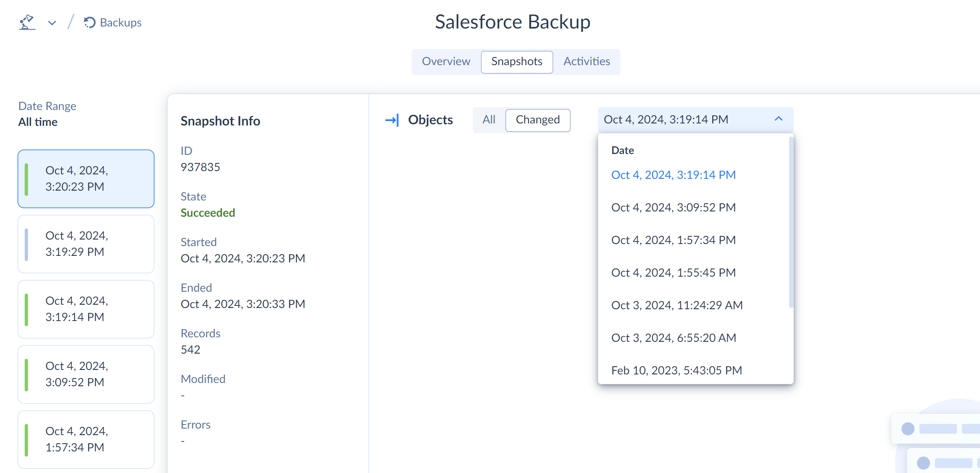
Task: Select snapshot card Oct 4, 2024, 1:57:34 PM
Action: click(x=86, y=440)
